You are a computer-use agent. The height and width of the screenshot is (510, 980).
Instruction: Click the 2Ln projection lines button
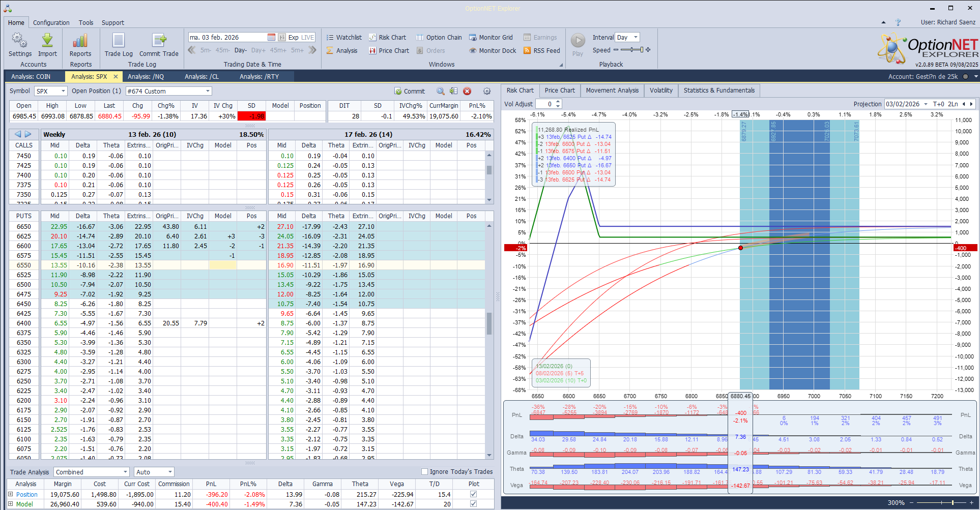click(x=953, y=104)
